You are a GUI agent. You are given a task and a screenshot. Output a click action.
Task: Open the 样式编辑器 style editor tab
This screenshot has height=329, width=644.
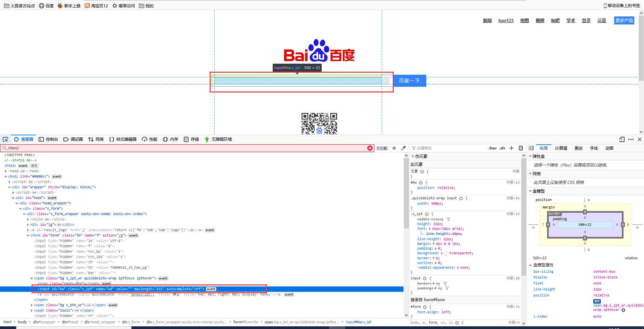123,139
